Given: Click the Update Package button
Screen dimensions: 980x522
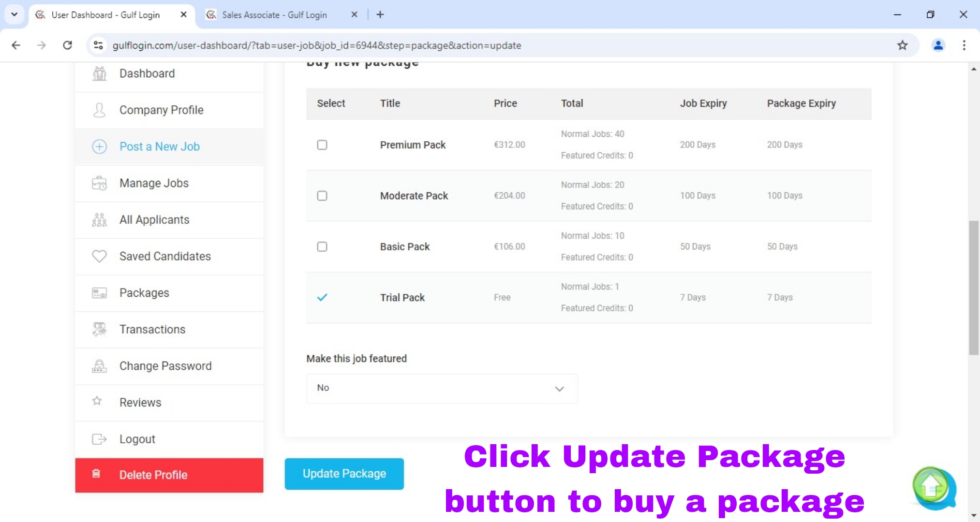Looking at the screenshot, I should [344, 474].
